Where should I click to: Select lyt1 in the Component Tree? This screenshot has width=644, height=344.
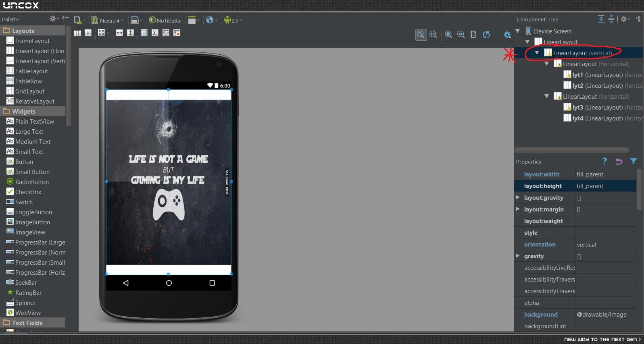click(603, 75)
